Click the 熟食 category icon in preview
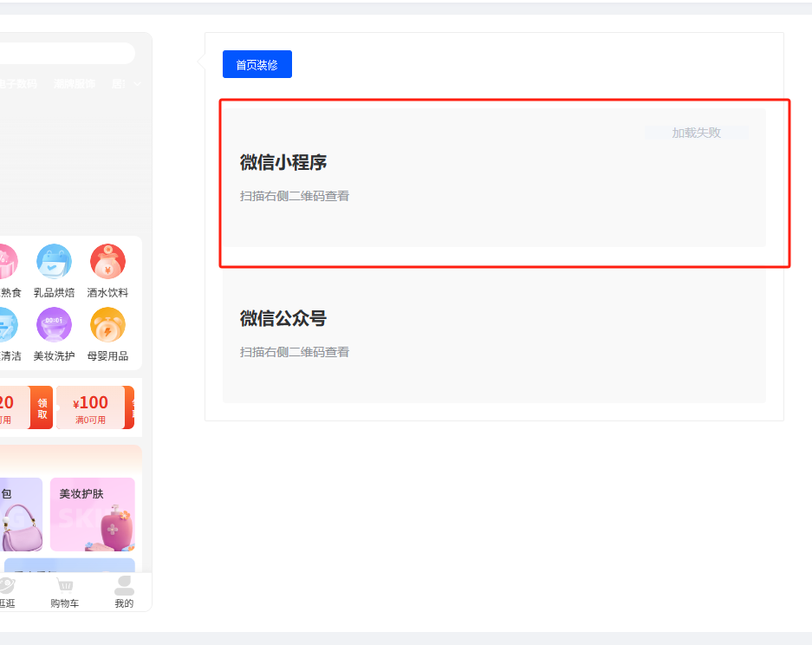Screen dimensions: 812x645 coord(9,262)
